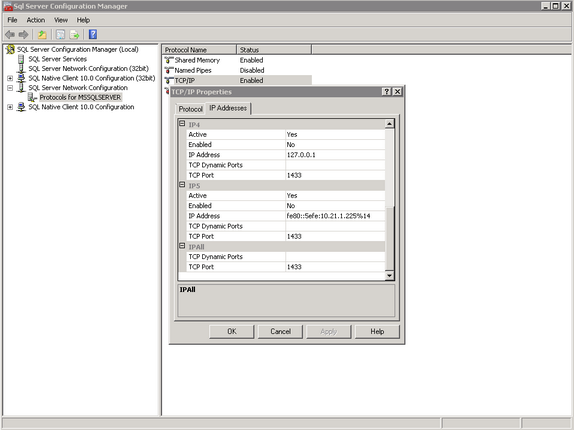
Task: Switch to the Protocol tab
Action: click(x=190, y=109)
